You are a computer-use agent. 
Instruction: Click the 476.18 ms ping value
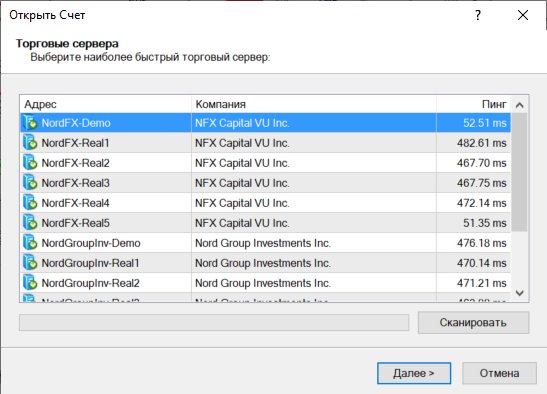pyautogui.click(x=482, y=243)
